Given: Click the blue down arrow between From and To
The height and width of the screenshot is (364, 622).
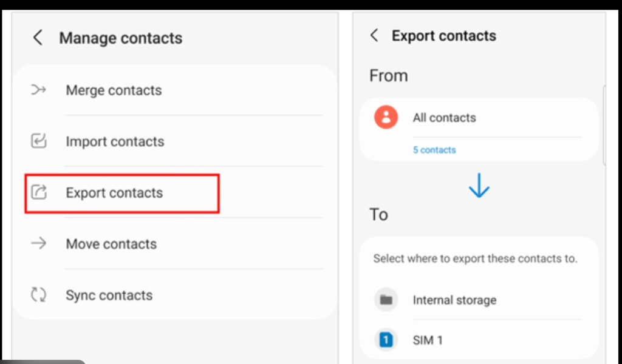Looking at the screenshot, I should (x=479, y=186).
